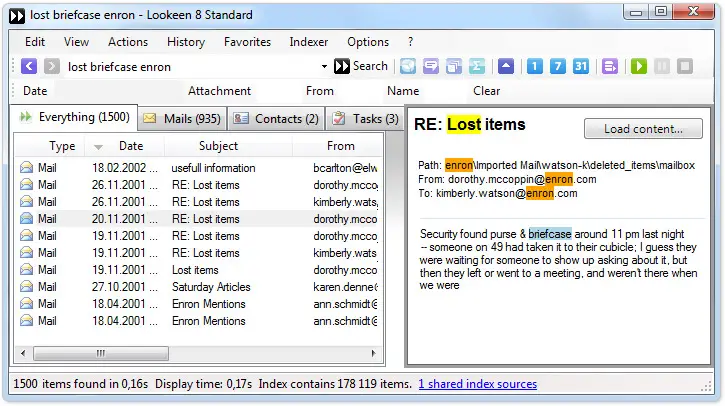The height and width of the screenshot is (406, 725).
Task: Click the purple back navigation arrow
Action: 29,66
